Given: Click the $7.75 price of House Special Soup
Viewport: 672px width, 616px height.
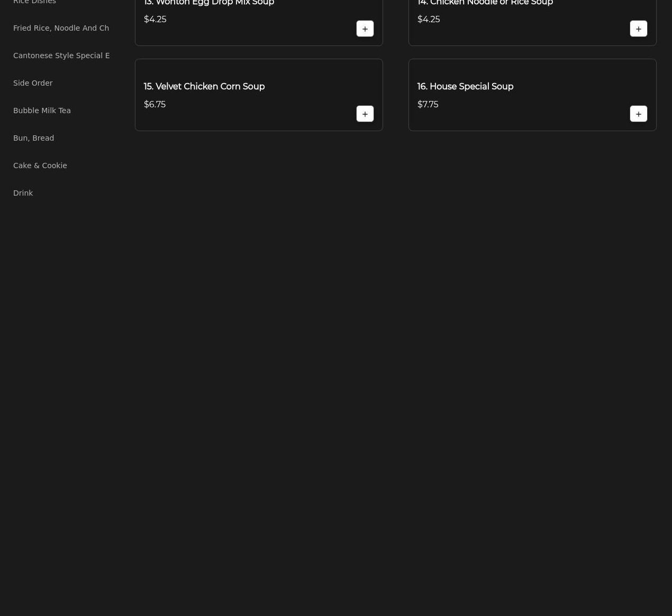Looking at the screenshot, I should click(x=428, y=104).
